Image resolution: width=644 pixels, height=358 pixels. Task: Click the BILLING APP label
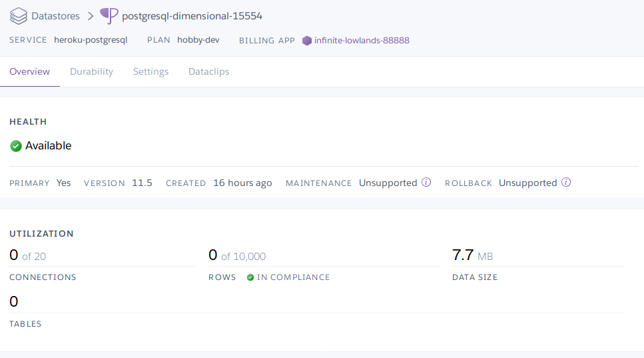coord(267,40)
